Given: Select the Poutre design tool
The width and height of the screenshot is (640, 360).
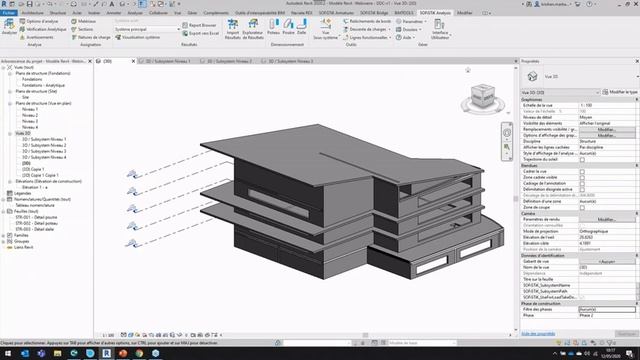Looking at the screenshot, I should pos(288,27).
